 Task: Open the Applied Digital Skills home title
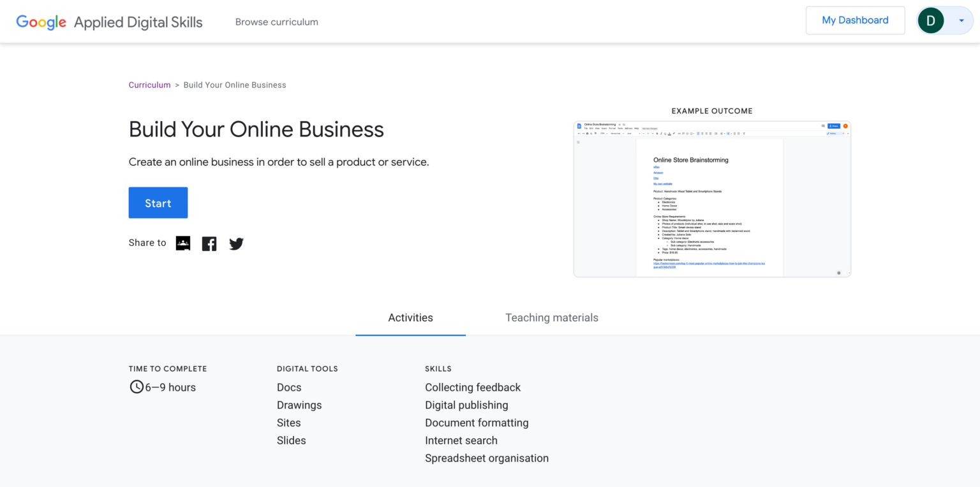coord(138,22)
